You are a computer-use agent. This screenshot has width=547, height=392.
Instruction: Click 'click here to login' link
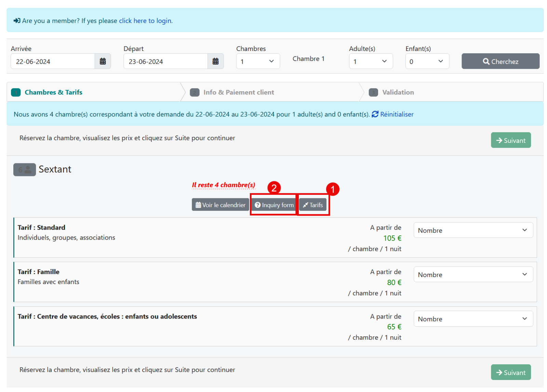click(145, 21)
